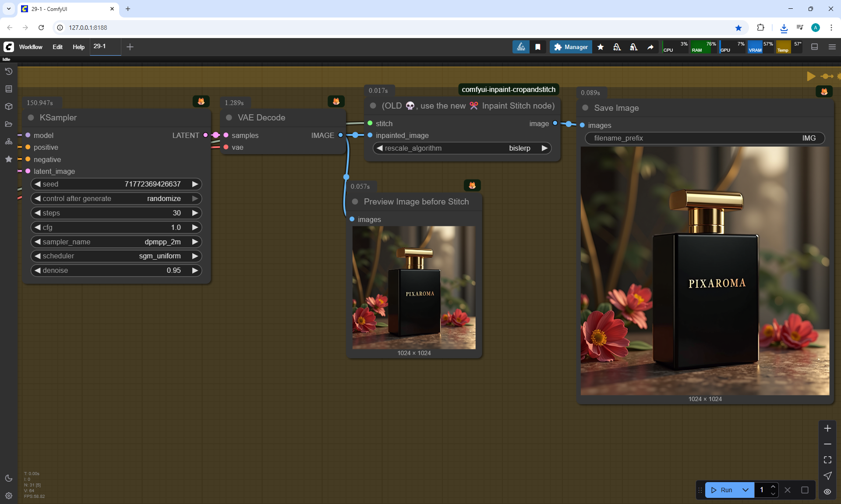Open the Manager button

click(x=571, y=47)
